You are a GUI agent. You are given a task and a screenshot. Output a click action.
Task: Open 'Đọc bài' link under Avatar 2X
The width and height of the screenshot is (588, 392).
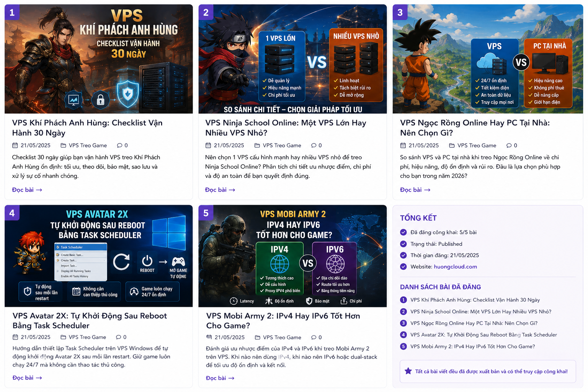27,378
